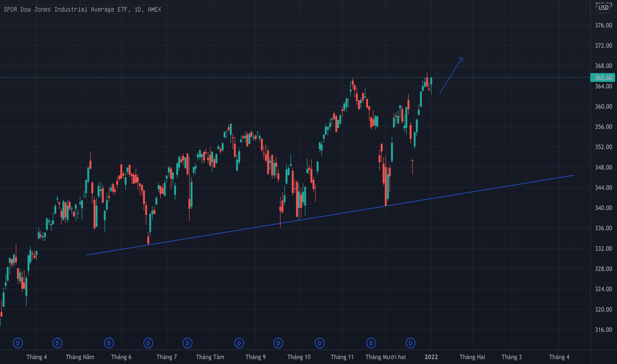Click the dividend marker just before Tháng 9

tap(238, 342)
